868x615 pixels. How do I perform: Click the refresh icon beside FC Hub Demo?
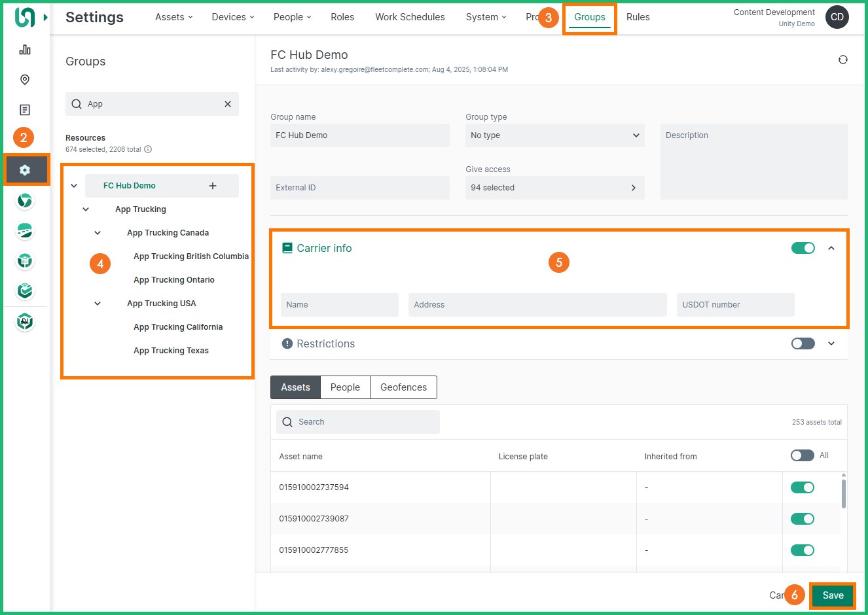(x=842, y=60)
